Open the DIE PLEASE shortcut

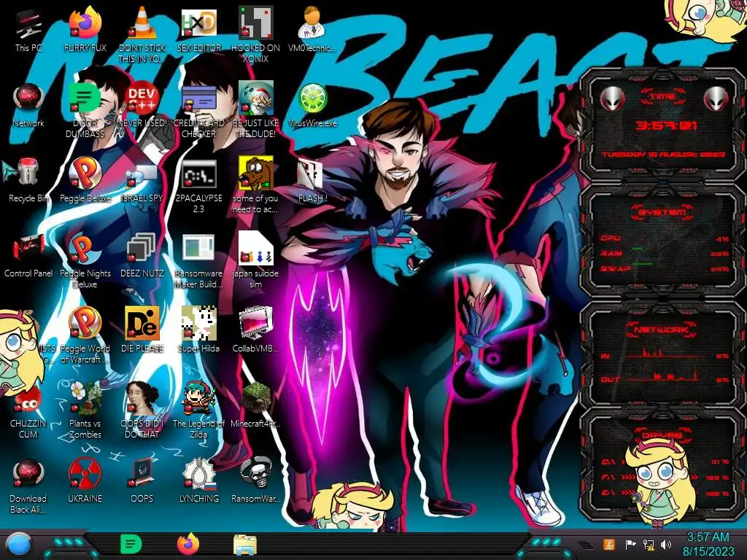click(x=142, y=330)
